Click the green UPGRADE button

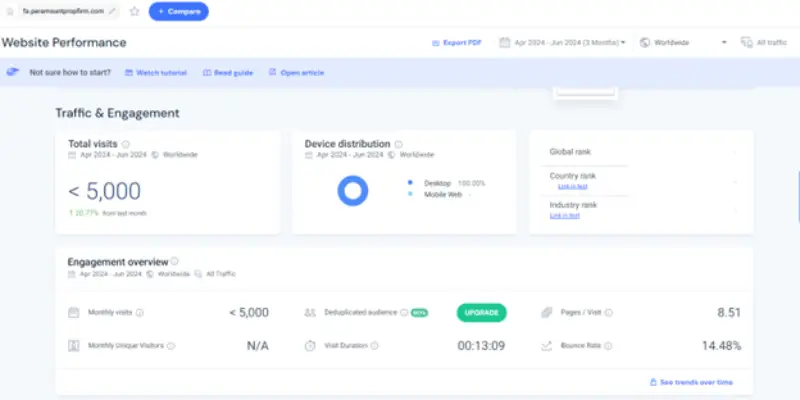(481, 313)
